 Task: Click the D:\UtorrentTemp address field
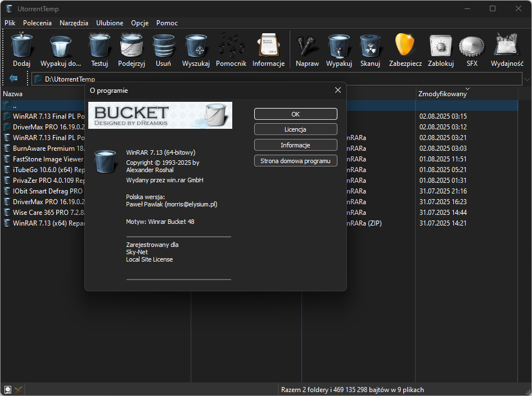click(277, 79)
